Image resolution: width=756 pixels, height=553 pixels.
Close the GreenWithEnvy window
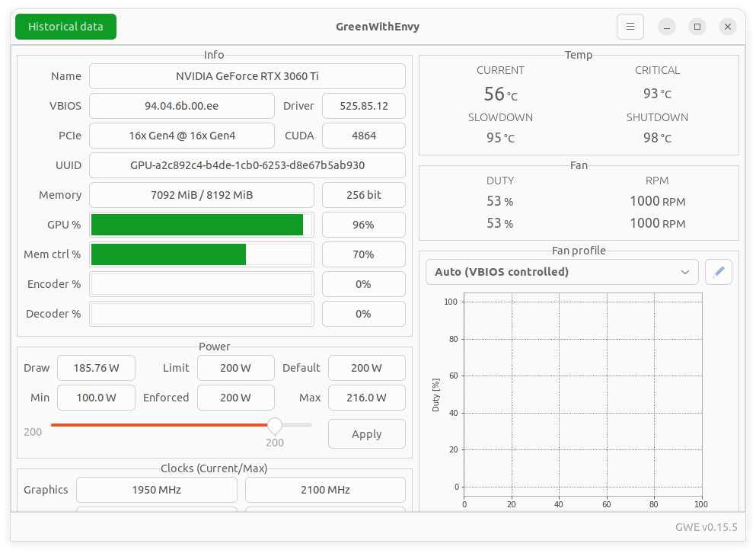[728, 27]
